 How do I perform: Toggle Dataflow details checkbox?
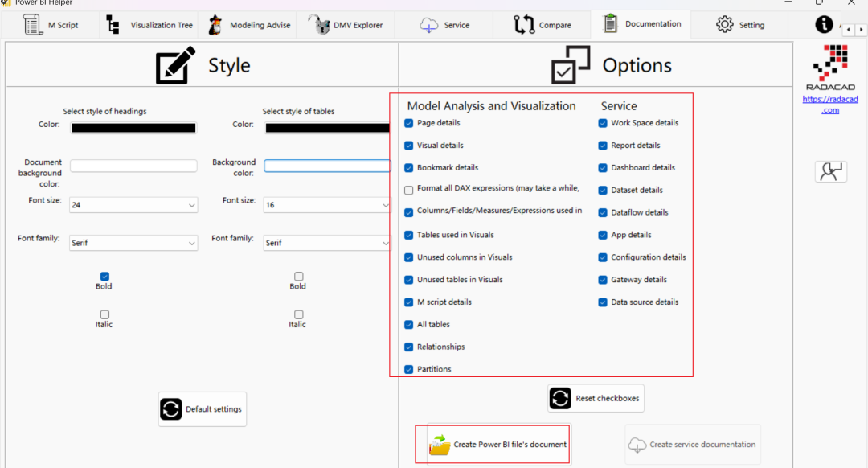point(603,212)
